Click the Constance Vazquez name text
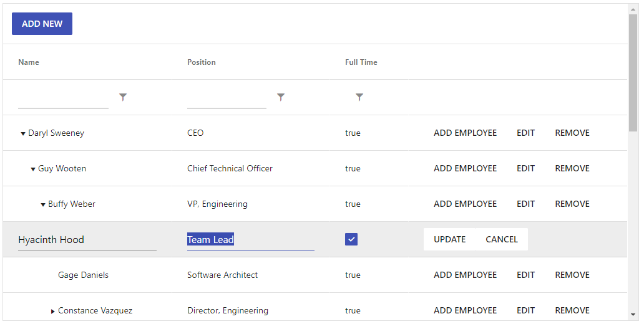Screen dimensions: 644x324 coord(95,310)
